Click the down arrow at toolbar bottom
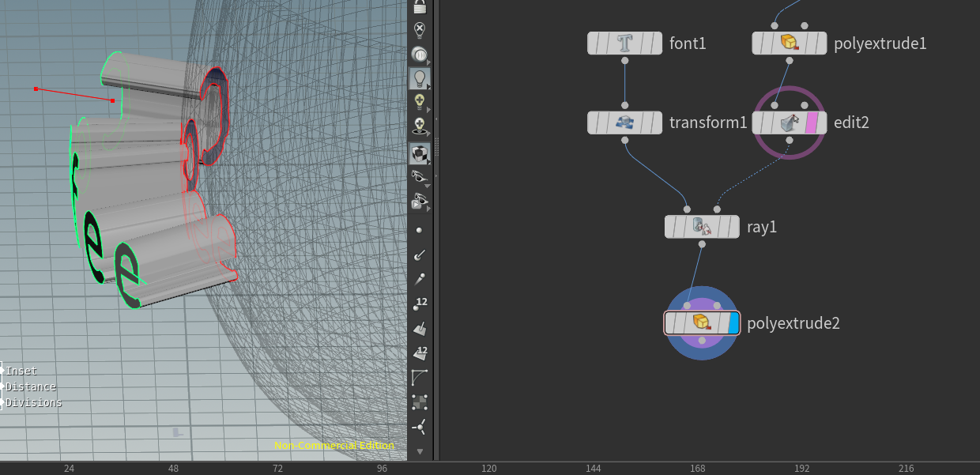The height and width of the screenshot is (475, 980). [420, 452]
